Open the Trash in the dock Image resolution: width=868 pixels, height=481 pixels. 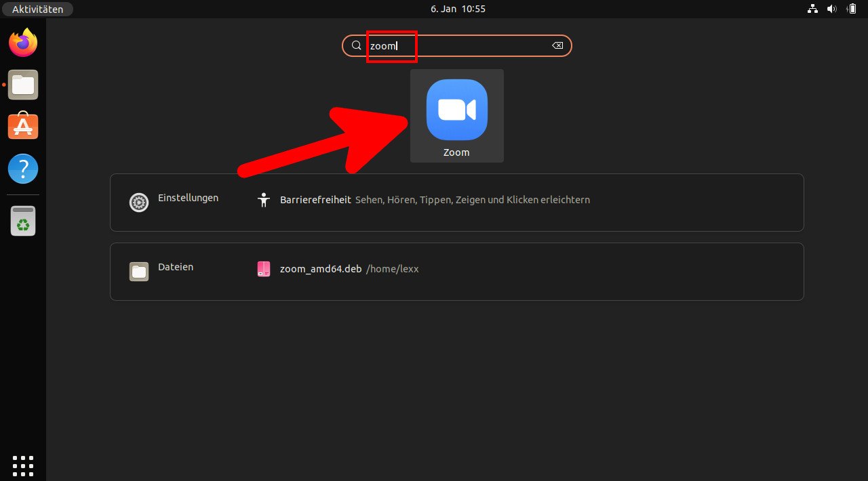23,221
